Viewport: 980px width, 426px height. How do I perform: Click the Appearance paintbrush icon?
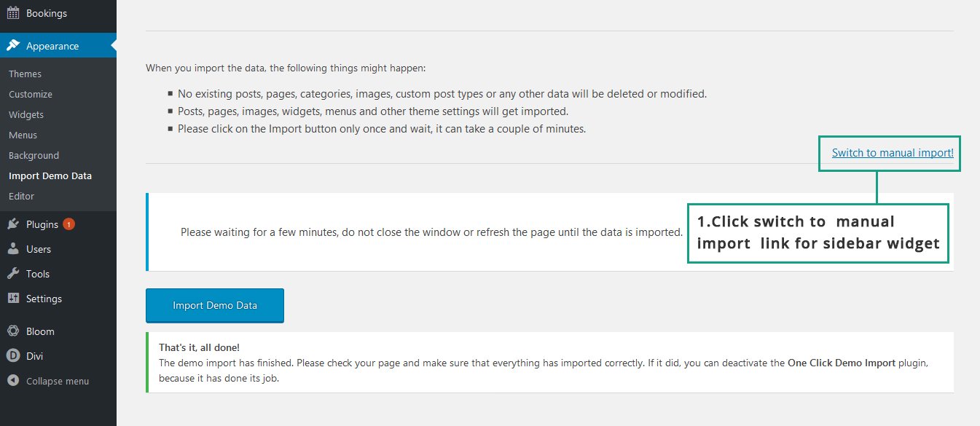[x=13, y=46]
